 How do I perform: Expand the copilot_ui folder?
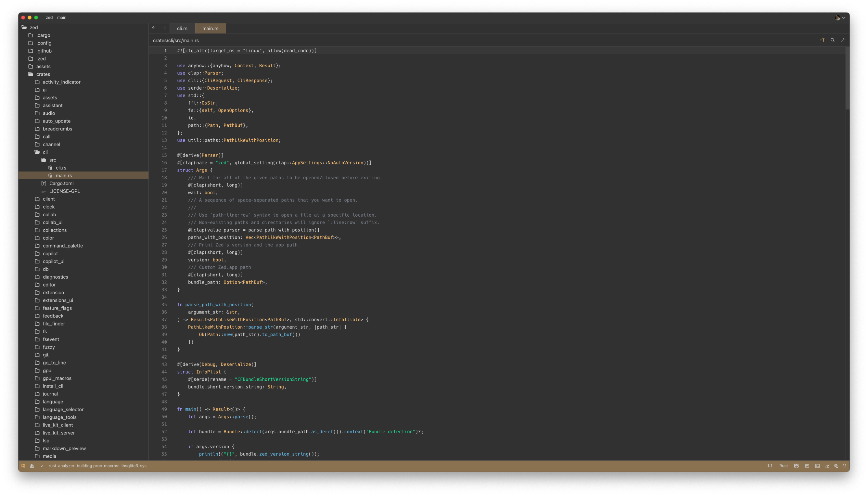pyautogui.click(x=83, y=261)
